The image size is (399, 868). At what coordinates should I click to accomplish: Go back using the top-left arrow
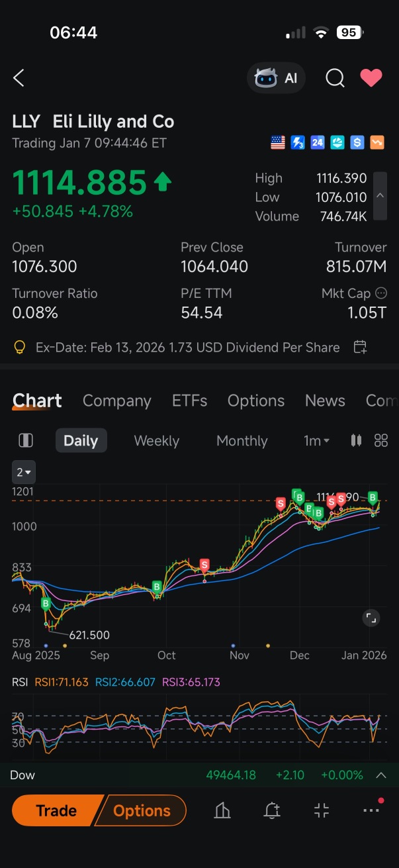click(19, 78)
